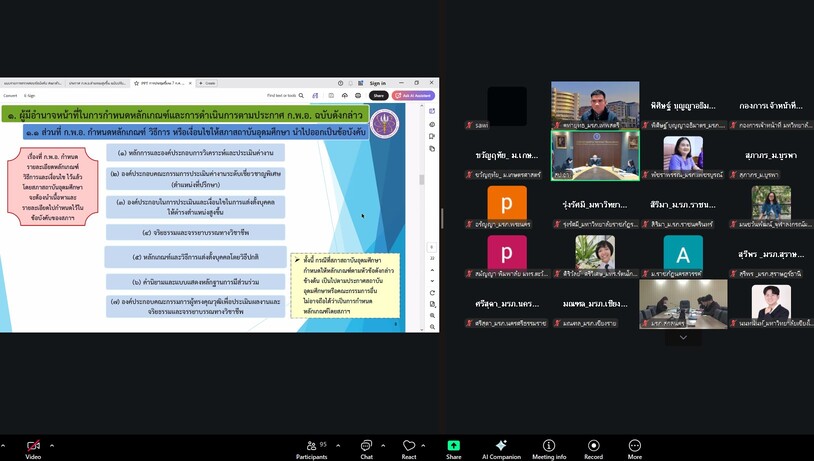Click the Sign in link in Acrobat

click(377, 83)
